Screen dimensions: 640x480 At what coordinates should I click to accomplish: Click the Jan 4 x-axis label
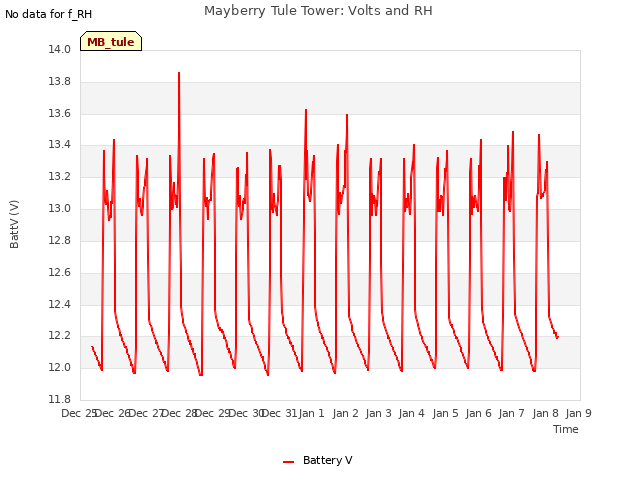click(411, 413)
